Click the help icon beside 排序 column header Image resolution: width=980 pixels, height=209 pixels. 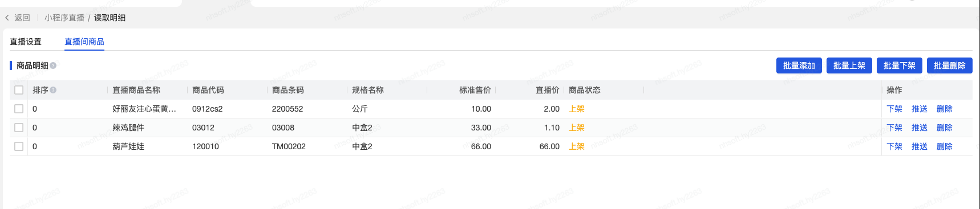click(x=53, y=90)
